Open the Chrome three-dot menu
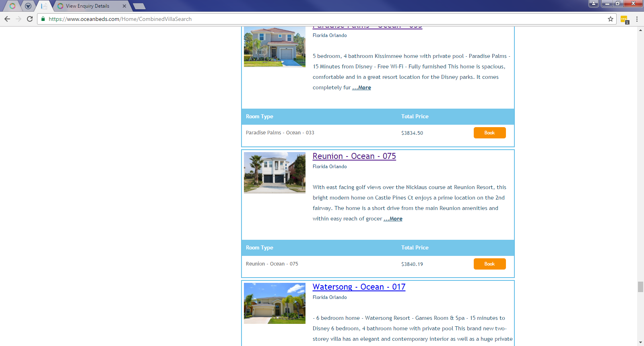The image size is (644, 346). pos(637,19)
